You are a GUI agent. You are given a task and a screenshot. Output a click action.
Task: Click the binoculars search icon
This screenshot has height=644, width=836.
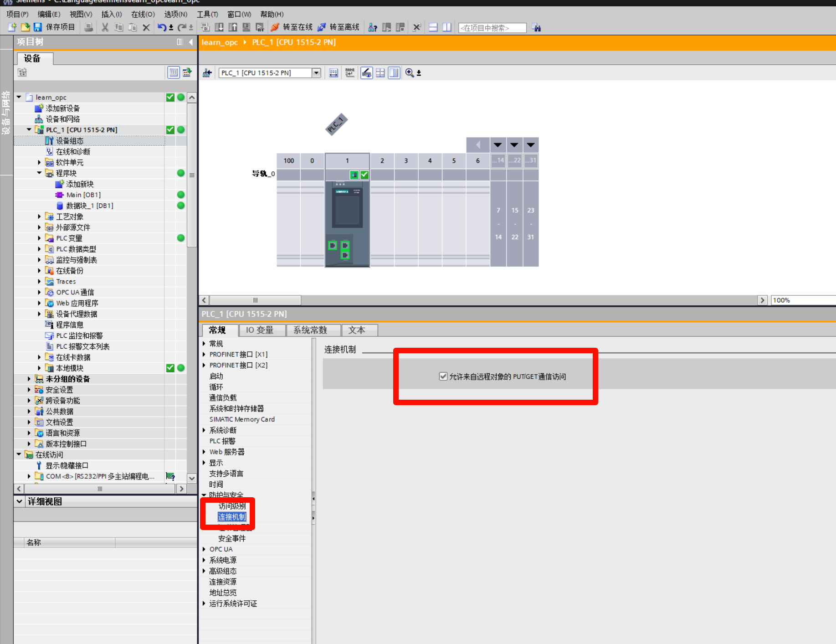536,28
